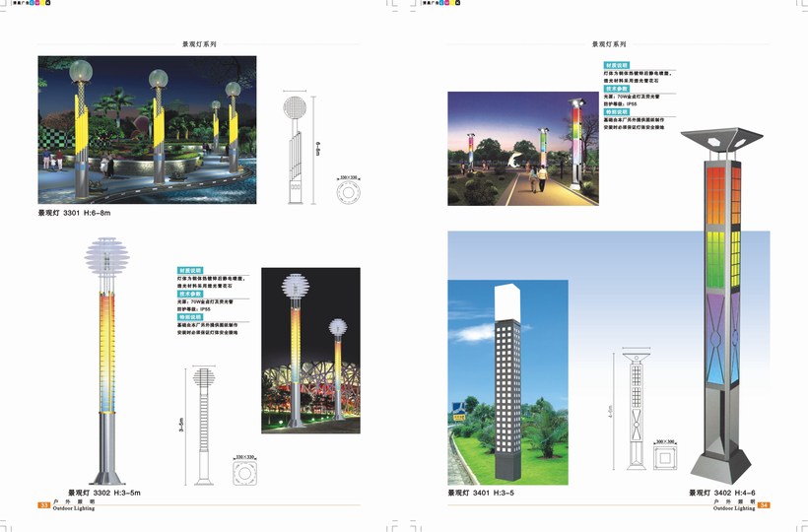Open the Bird's Nest stadium night photo
The width and height of the screenshot is (808, 532).
(x=310, y=350)
